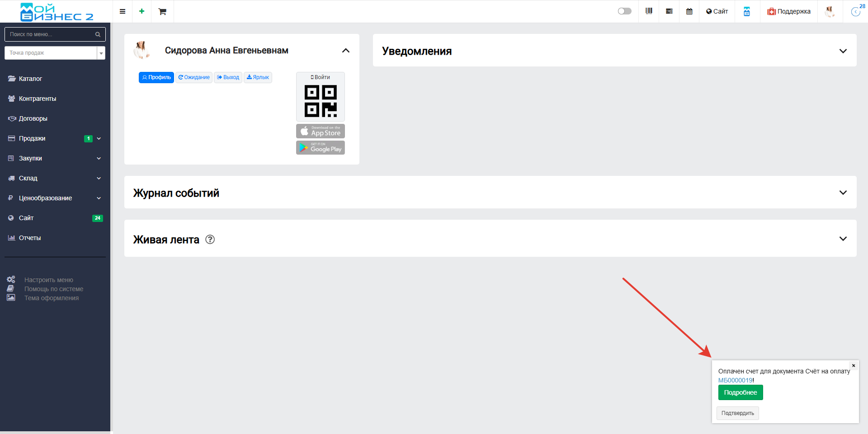Click the green plus icon

point(142,11)
